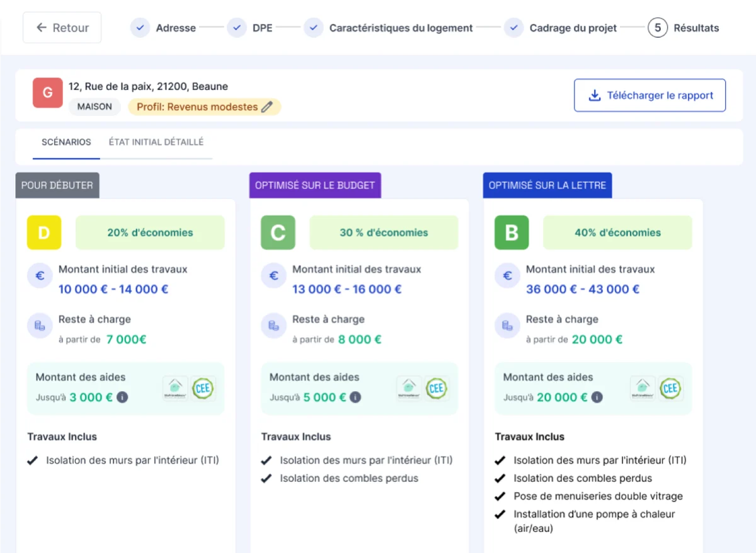
Task: Click Isolation des combles perdus in B card
Action: pos(583,478)
